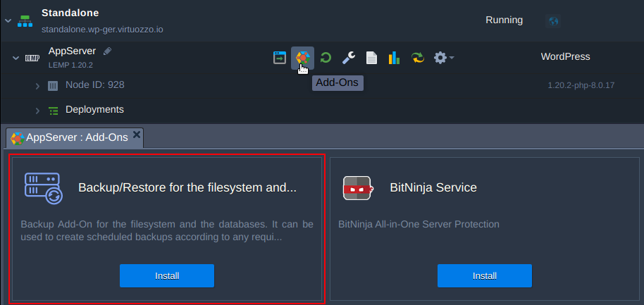This screenshot has width=644, height=305.
Task: Click the AppServer layer name
Action: pyautogui.click(x=72, y=51)
